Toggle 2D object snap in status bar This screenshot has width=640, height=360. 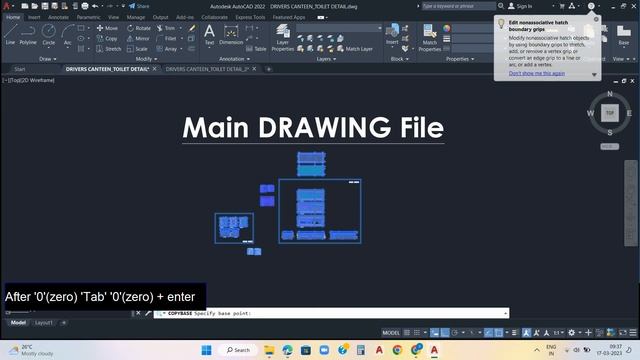(498, 333)
